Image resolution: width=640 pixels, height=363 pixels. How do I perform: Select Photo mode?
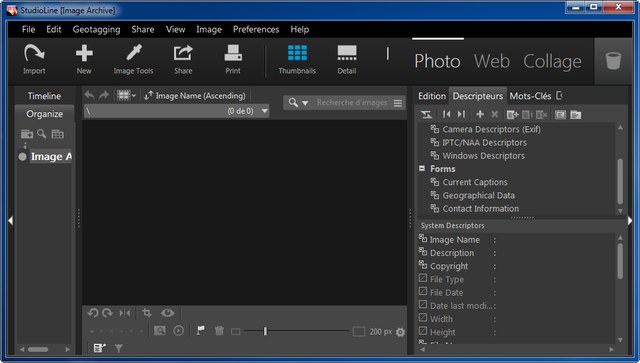point(437,61)
